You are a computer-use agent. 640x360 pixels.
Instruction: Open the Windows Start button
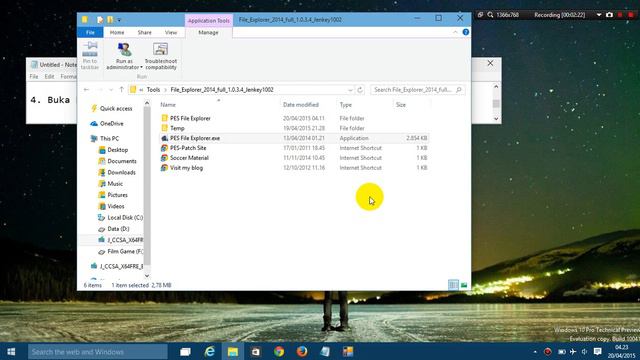click(11, 351)
